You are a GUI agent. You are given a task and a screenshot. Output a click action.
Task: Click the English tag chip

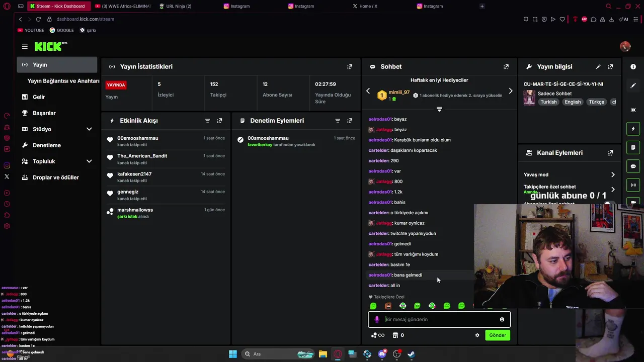(x=573, y=102)
